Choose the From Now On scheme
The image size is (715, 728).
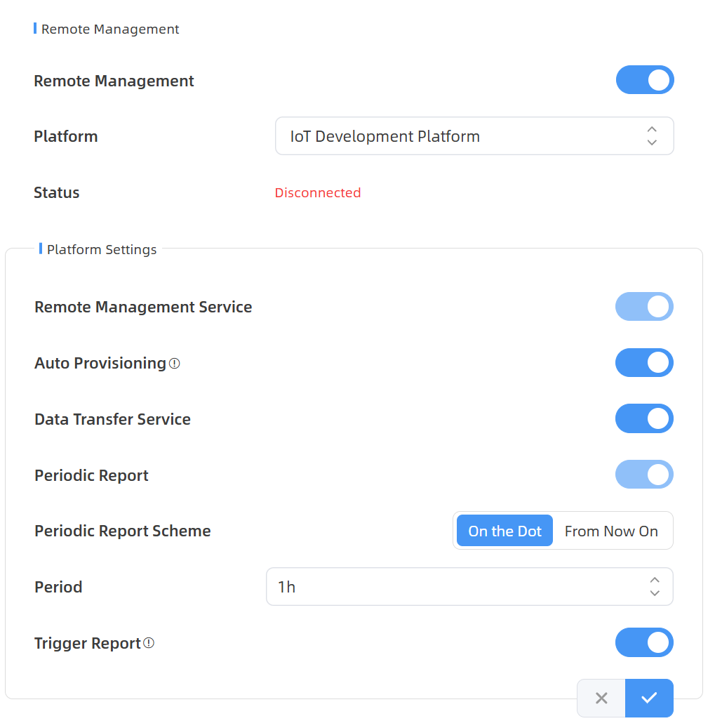click(611, 531)
